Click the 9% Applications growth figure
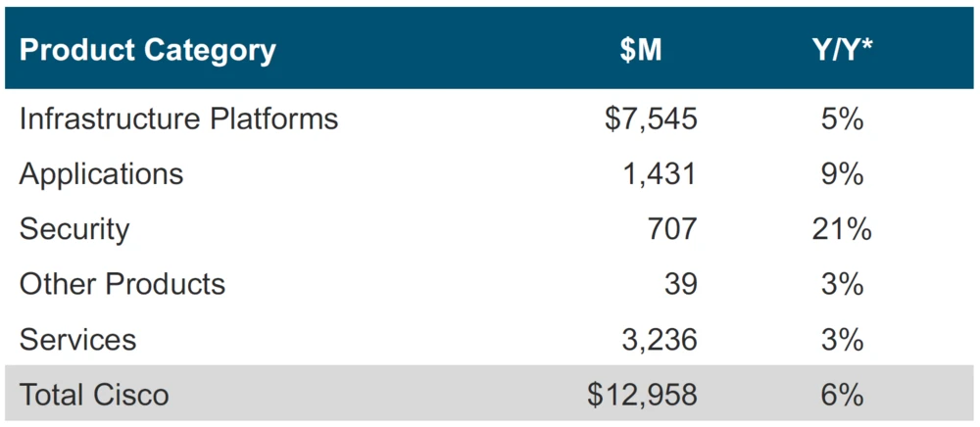 pyautogui.click(x=843, y=174)
